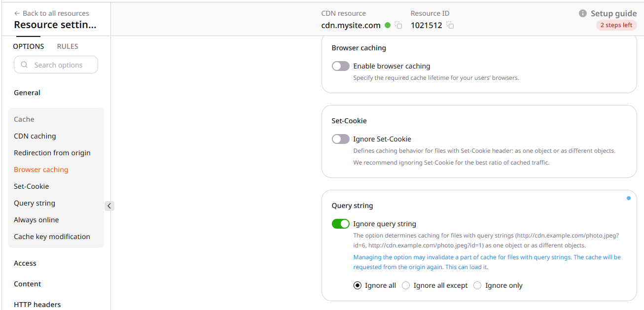
Task: Click the 'We recommend ignoring Set-Cookie' note
Action: (x=451, y=162)
